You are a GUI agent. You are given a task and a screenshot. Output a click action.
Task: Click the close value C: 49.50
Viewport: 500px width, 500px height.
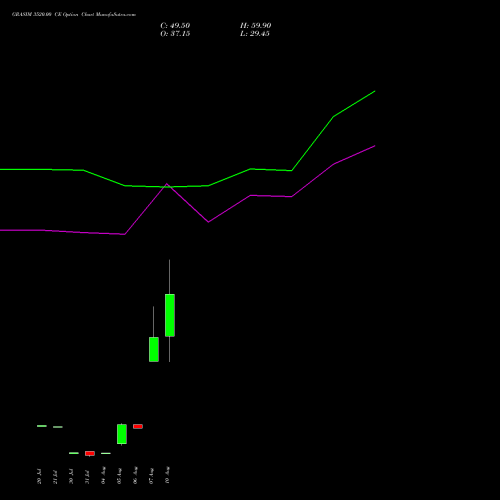(x=175, y=26)
